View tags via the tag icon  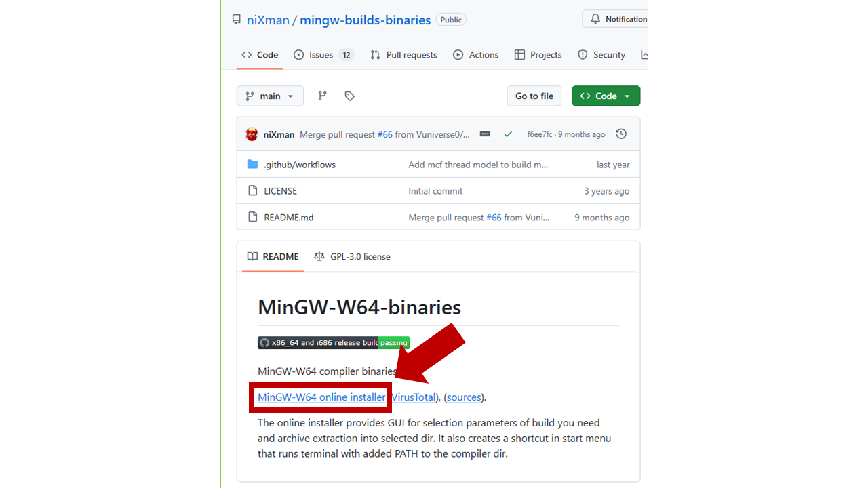[350, 96]
